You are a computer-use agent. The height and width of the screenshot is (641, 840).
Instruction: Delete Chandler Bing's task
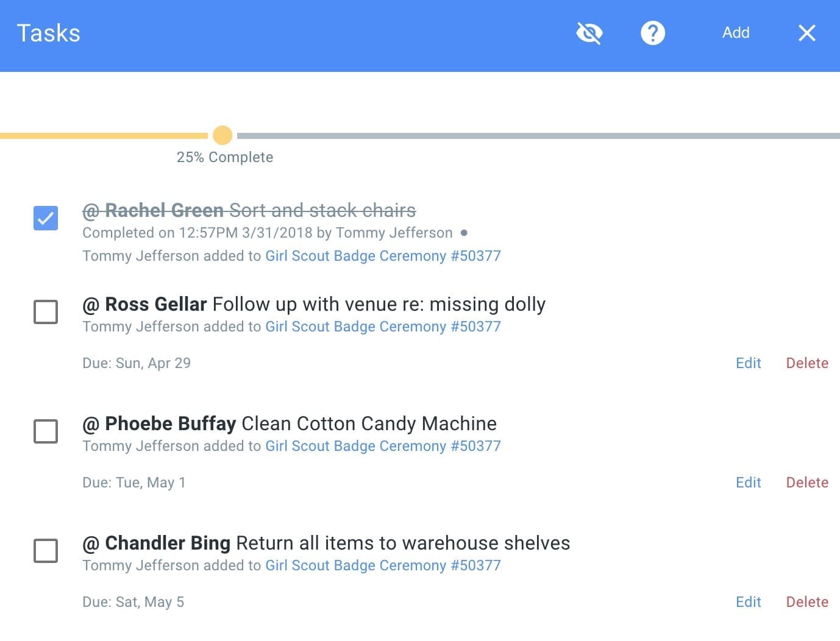pos(807,601)
